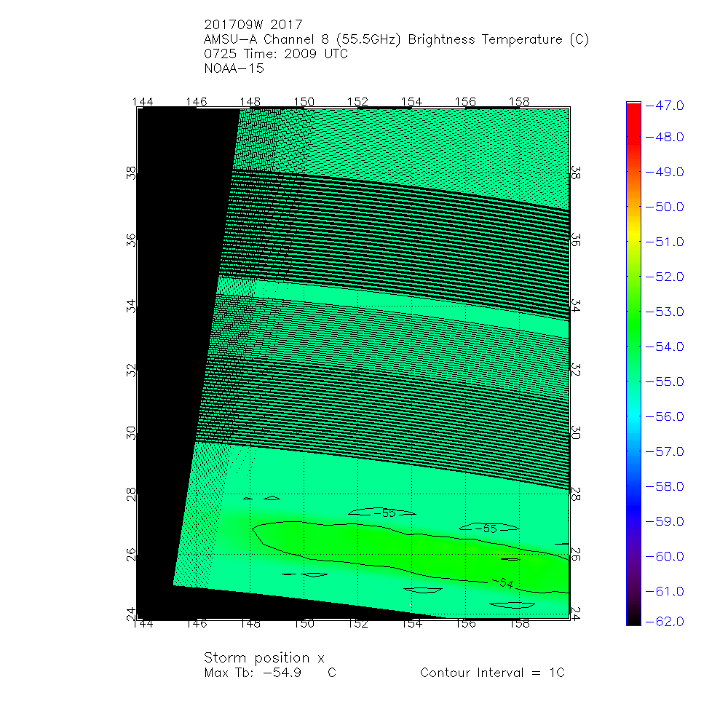
Task: Click the 150 longitude label on top axis
Action: click(x=304, y=101)
